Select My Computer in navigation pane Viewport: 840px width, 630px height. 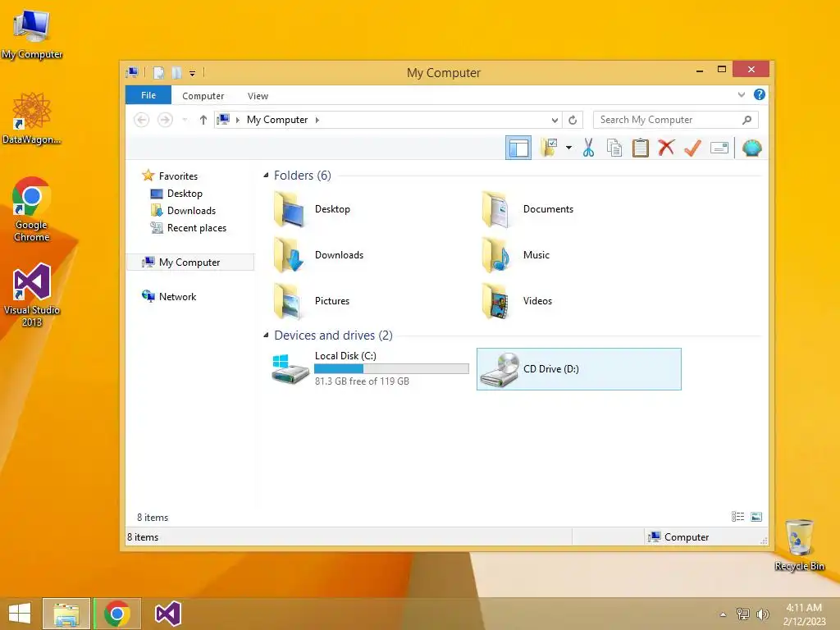coord(189,262)
